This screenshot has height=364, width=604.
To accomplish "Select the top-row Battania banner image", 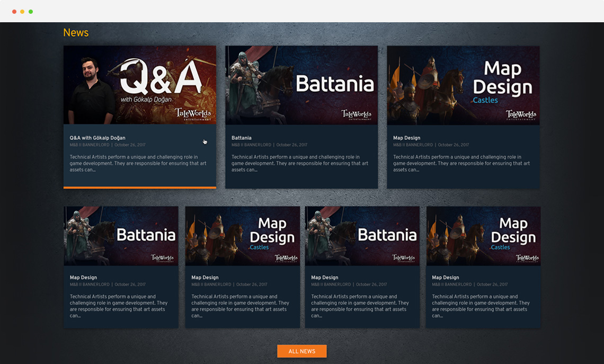I will point(301,85).
